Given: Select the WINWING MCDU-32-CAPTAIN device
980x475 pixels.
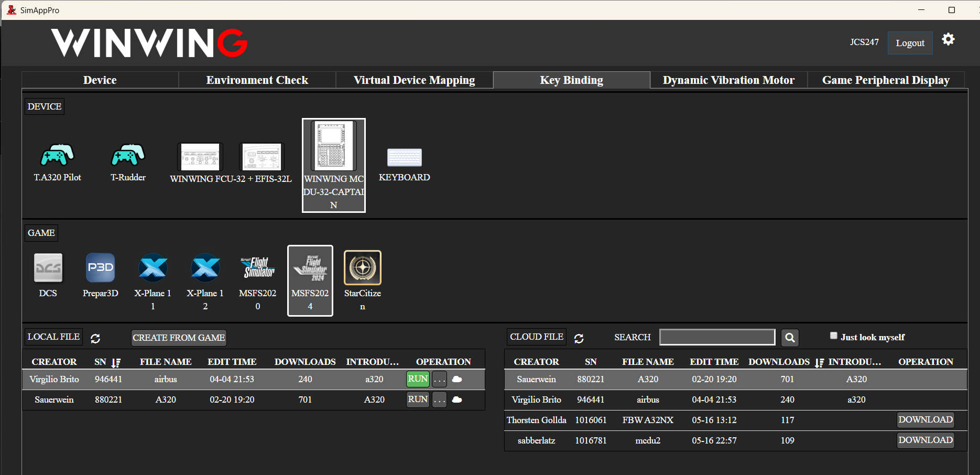Looking at the screenshot, I should pyautogui.click(x=334, y=165).
